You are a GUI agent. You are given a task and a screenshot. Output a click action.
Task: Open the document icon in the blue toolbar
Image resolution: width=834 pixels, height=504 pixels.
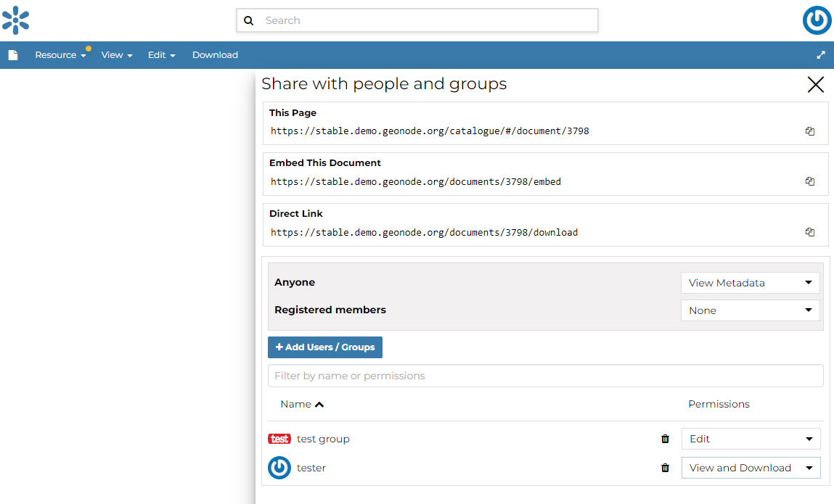(13, 54)
